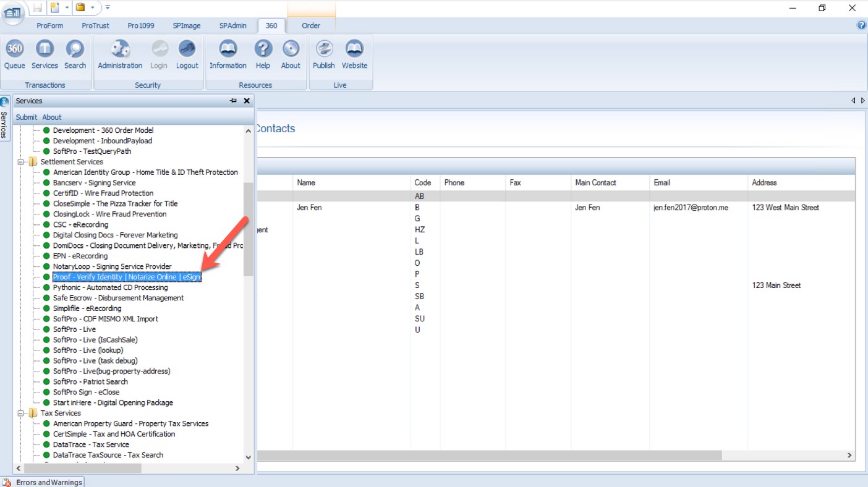
Task: Switch to the Pro1099 tab
Action: [x=141, y=25]
